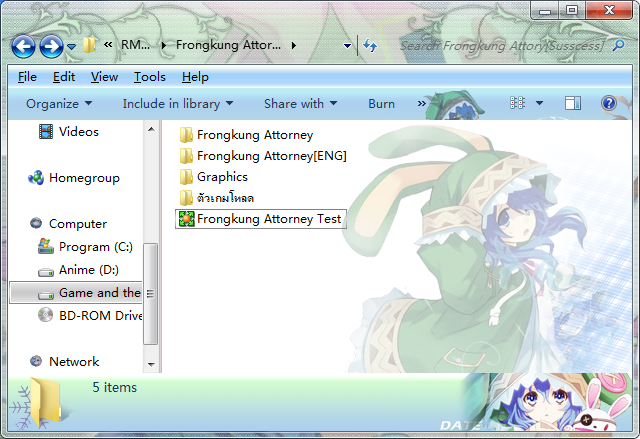
Task: Minimize the Explorer window
Action: pyautogui.click(x=544, y=11)
